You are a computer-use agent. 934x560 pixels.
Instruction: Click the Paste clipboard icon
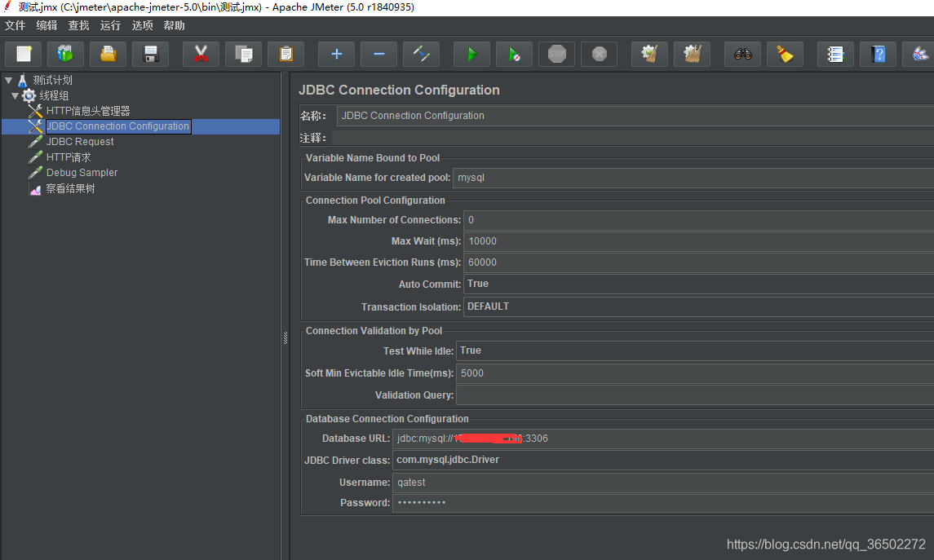click(286, 54)
